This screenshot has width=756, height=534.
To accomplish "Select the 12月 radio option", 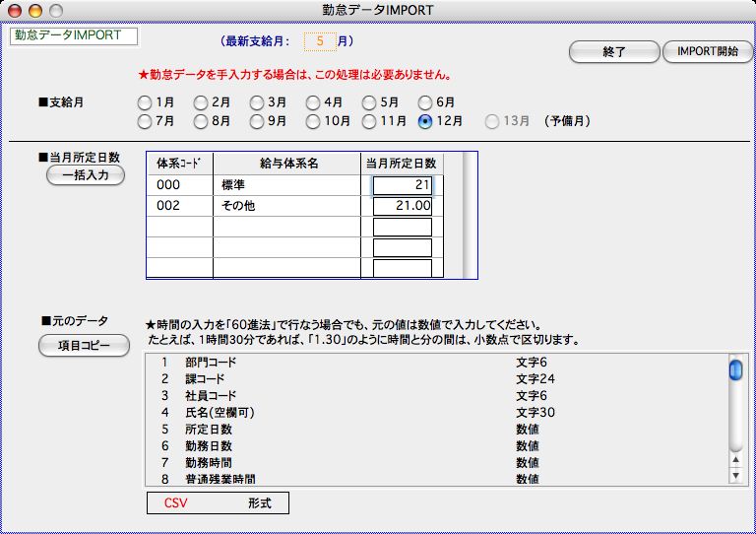I will (425, 122).
